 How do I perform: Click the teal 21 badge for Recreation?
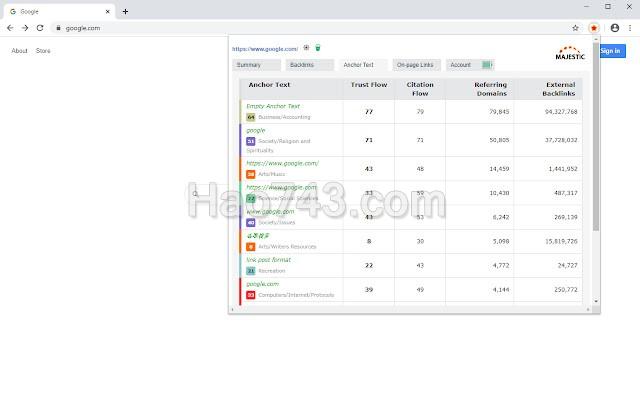tap(251, 271)
